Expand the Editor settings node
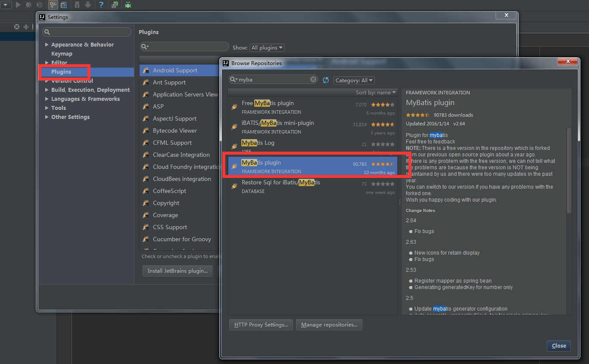The width and height of the screenshot is (589, 364). 47,63
